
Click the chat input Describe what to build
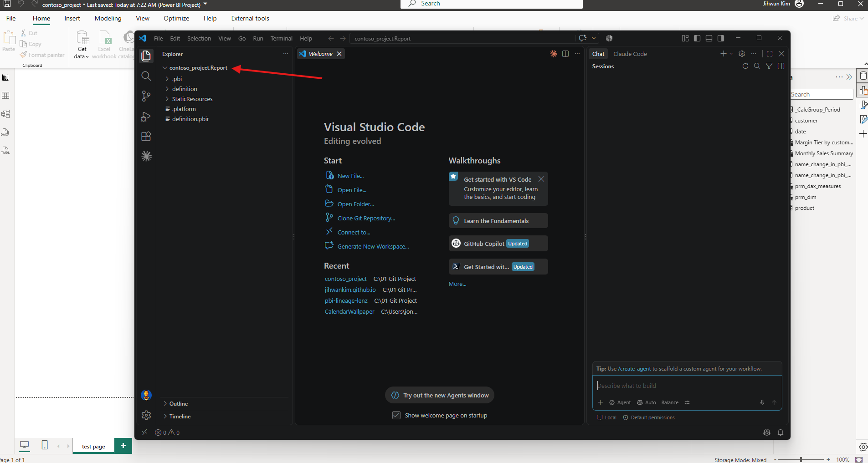pos(687,386)
